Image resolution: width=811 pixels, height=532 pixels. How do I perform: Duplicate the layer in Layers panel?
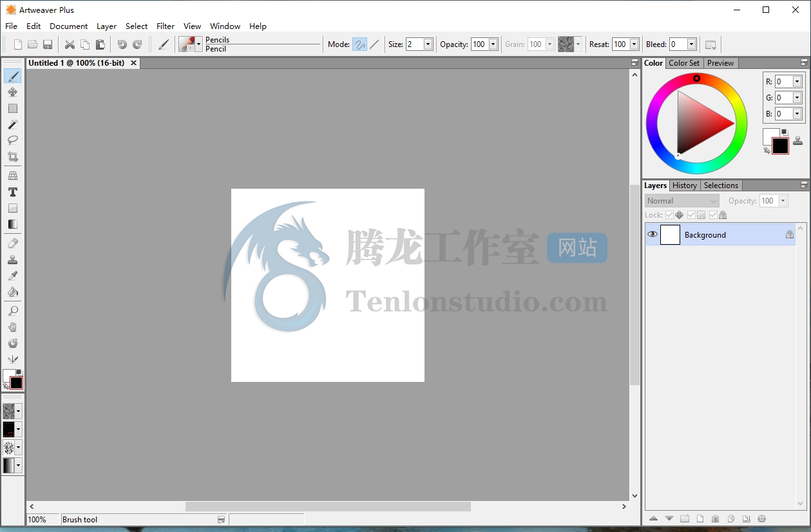[731, 518]
